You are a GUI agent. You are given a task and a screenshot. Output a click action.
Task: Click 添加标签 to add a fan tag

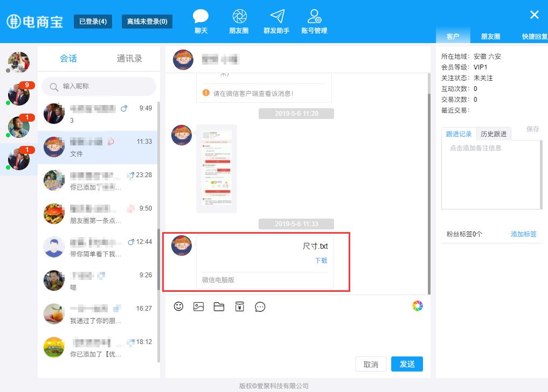pyautogui.click(x=523, y=234)
